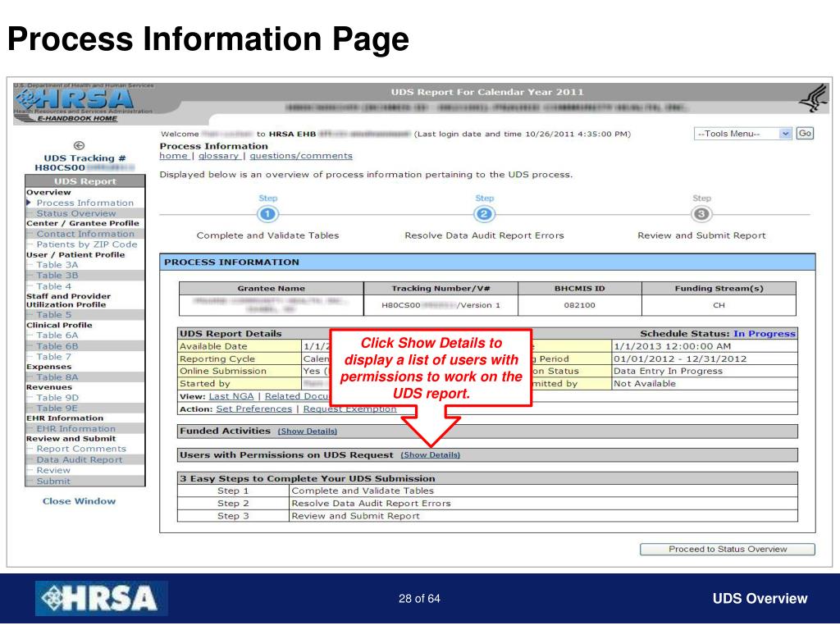The width and height of the screenshot is (840, 630).
Task: Click Complete and Validate Tables step label
Action: pos(268,235)
